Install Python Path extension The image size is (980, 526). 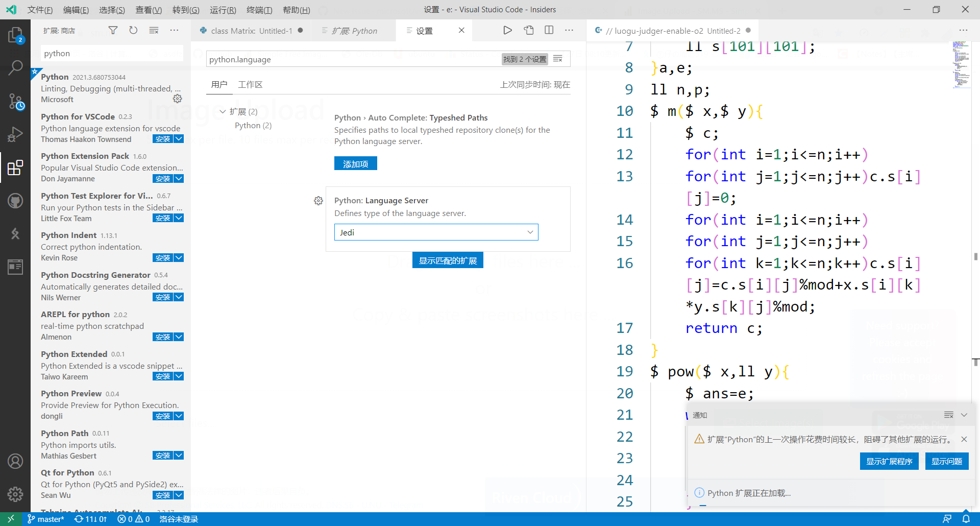(163, 456)
